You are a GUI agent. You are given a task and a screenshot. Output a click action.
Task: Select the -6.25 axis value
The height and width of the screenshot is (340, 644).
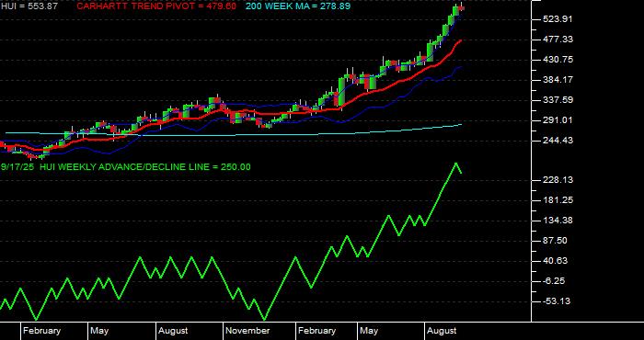click(553, 281)
